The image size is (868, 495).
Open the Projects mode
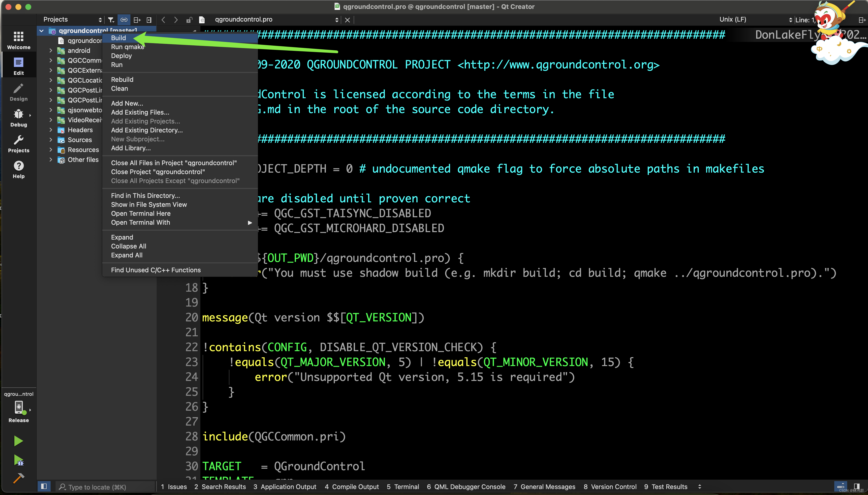pos(19,144)
